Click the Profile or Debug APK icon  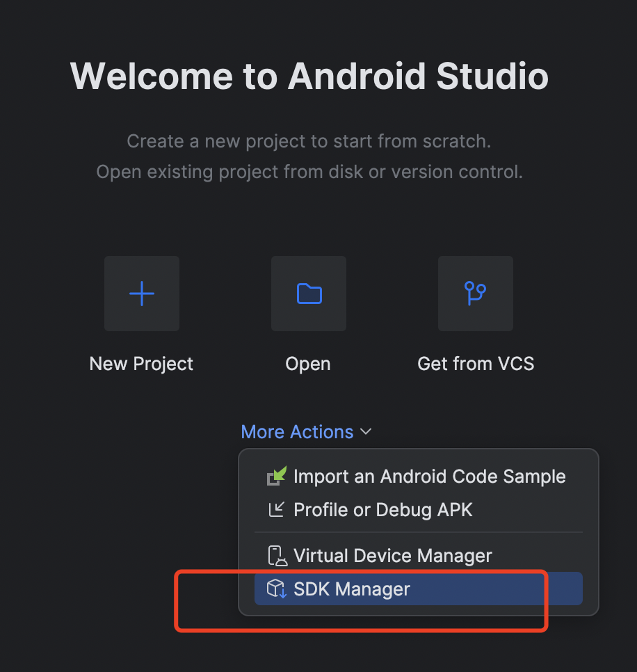(276, 510)
